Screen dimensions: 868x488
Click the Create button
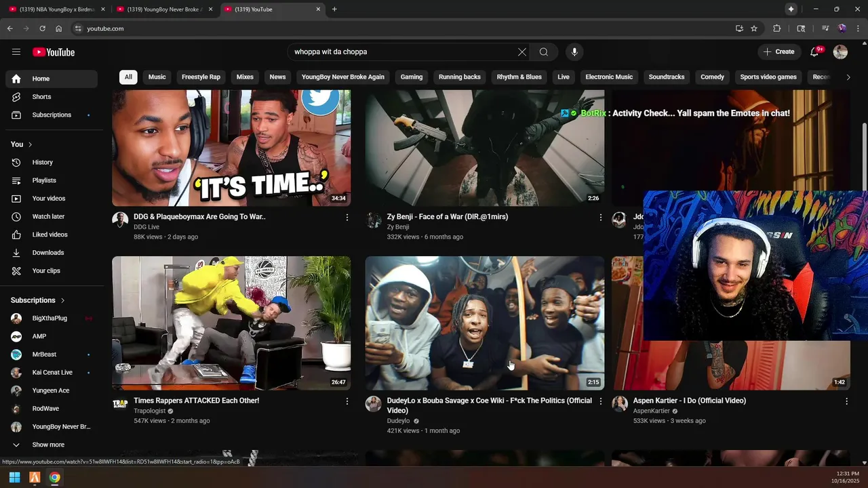tap(778, 52)
